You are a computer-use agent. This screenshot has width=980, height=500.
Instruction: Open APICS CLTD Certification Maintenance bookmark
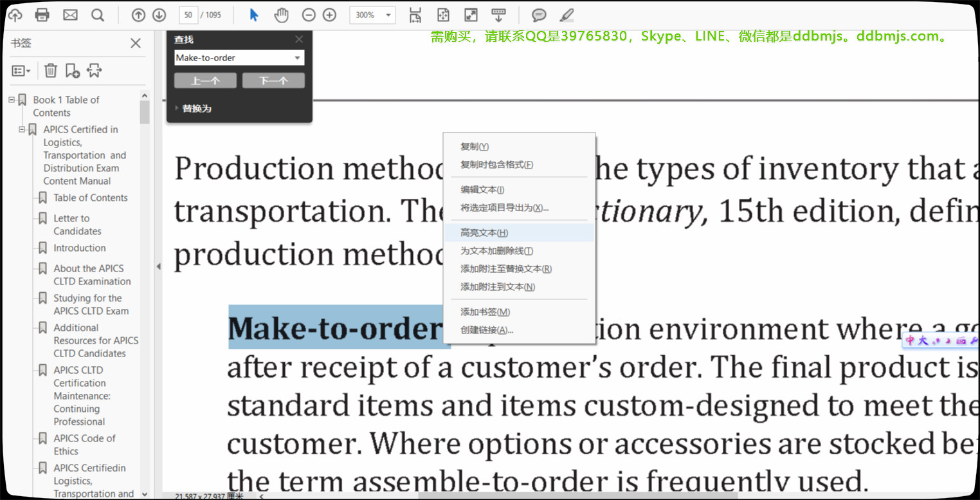(82, 396)
